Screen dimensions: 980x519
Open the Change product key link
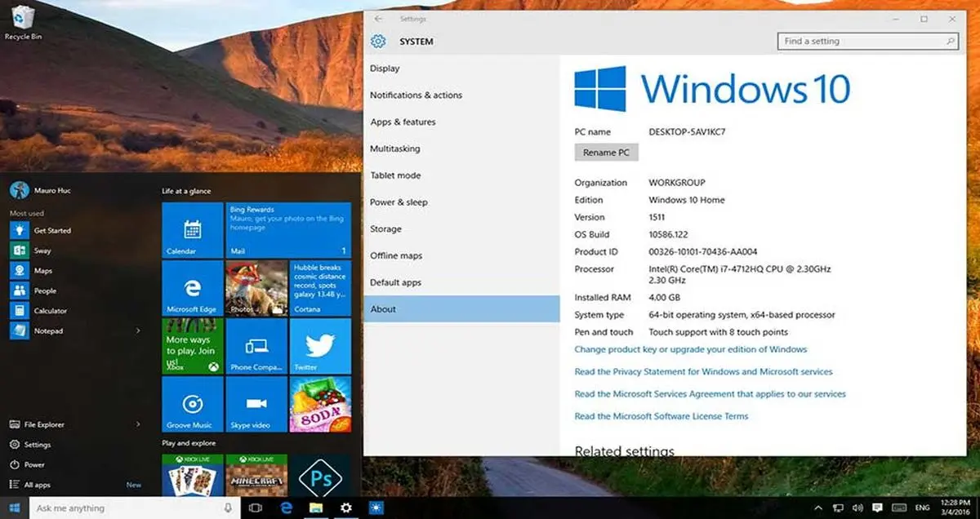[x=690, y=349]
